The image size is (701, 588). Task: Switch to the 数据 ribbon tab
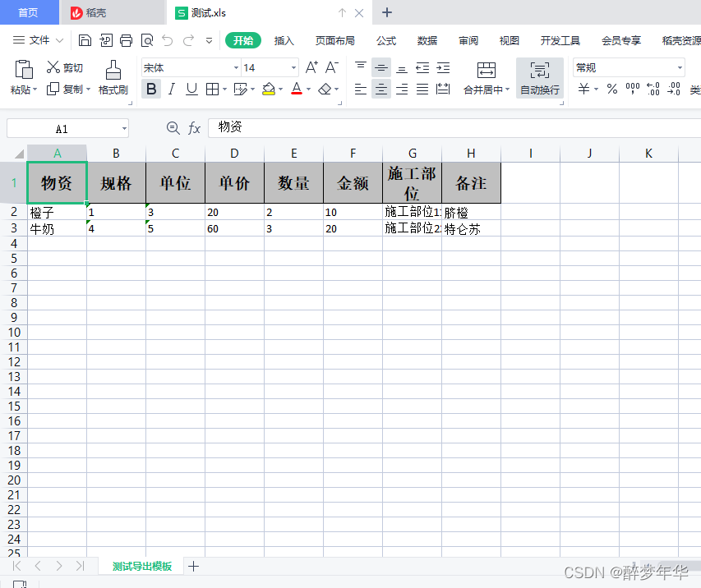[x=427, y=41]
